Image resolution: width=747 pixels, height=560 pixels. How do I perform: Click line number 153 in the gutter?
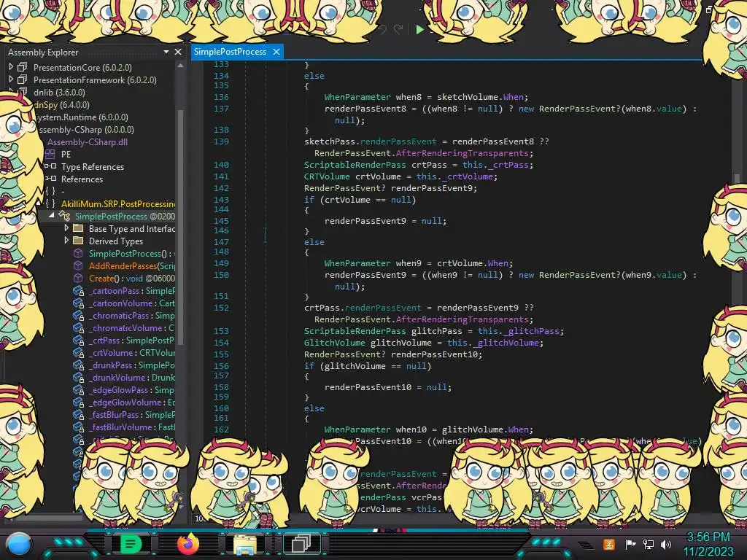pyautogui.click(x=221, y=331)
